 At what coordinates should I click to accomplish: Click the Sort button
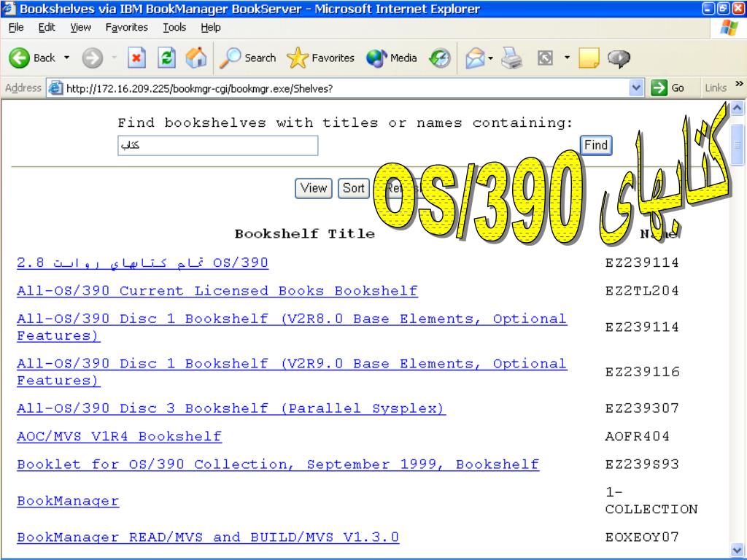tap(354, 189)
